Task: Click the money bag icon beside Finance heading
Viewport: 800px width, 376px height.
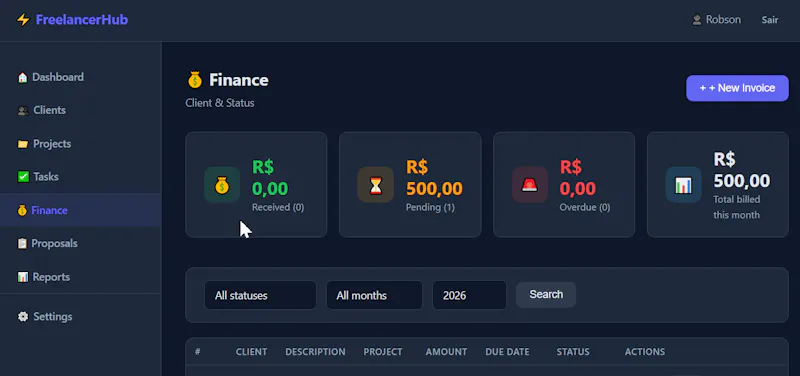Action: (x=195, y=80)
